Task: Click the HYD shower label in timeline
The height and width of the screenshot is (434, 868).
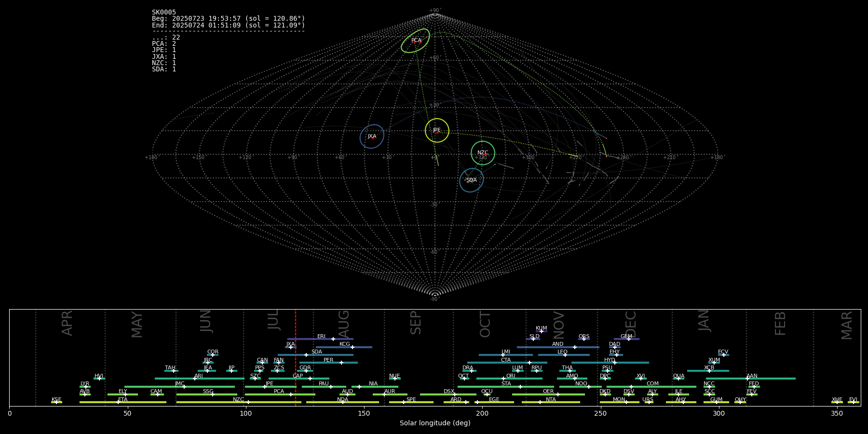Action: pyautogui.click(x=610, y=360)
